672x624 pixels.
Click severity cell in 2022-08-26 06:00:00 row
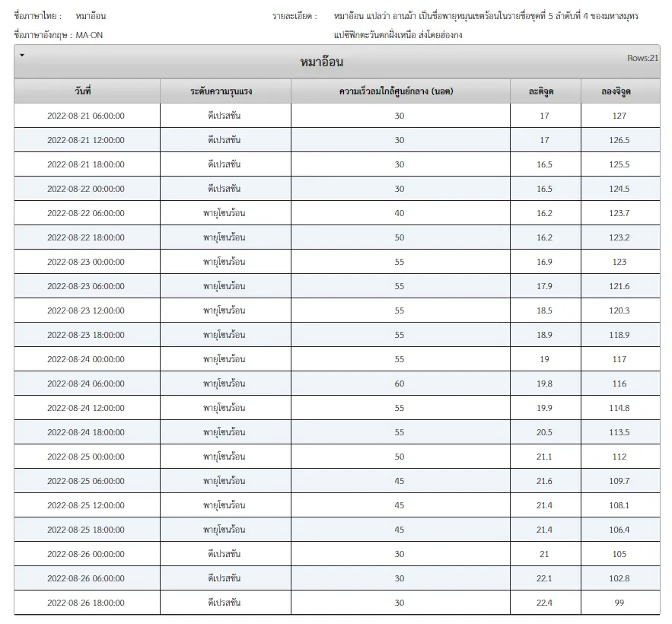pyautogui.click(x=225, y=578)
